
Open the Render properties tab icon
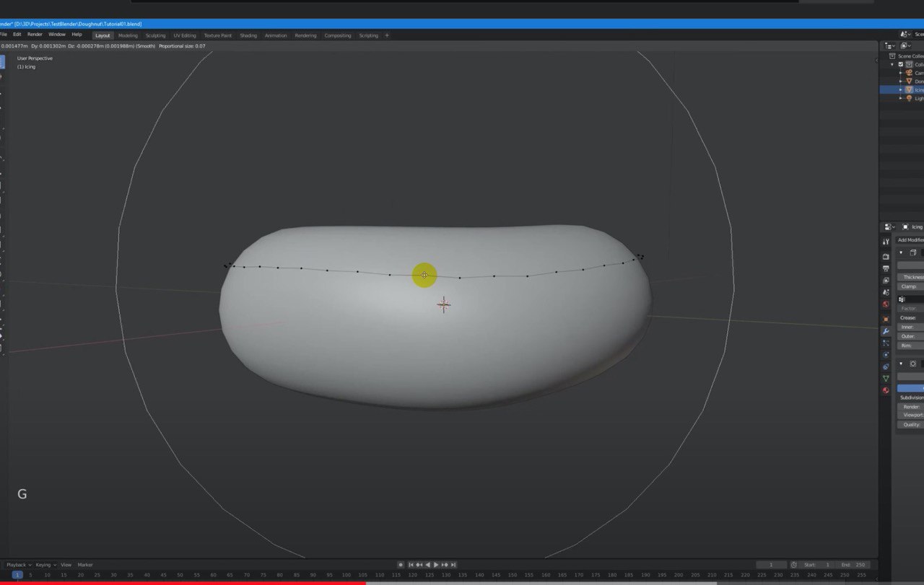[886, 256]
